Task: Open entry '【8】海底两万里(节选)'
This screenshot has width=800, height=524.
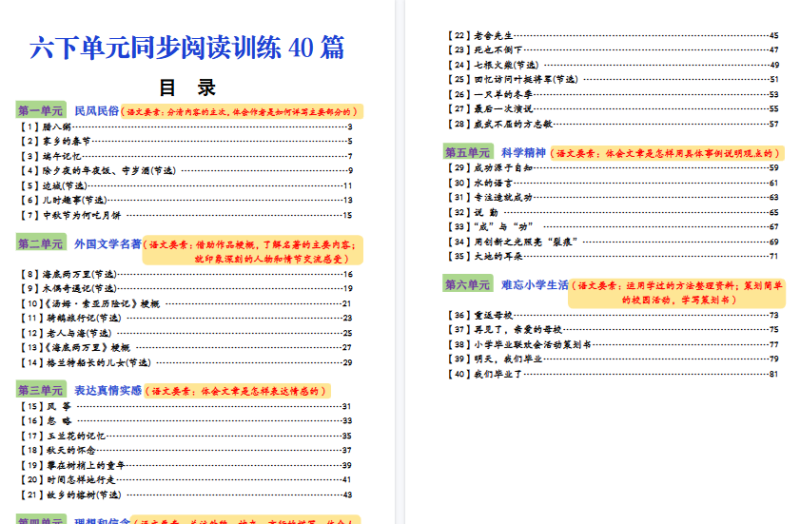Action: coord(186,274)
